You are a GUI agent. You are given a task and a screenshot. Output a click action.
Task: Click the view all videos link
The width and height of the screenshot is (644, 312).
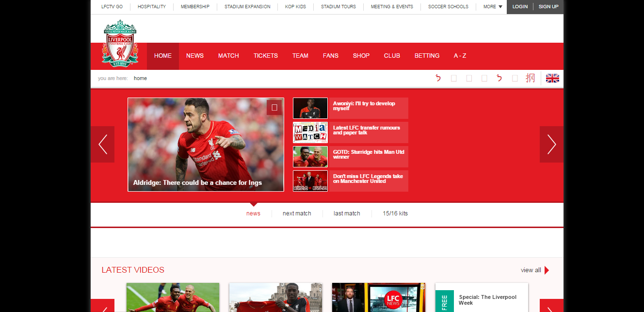(531, 270)
